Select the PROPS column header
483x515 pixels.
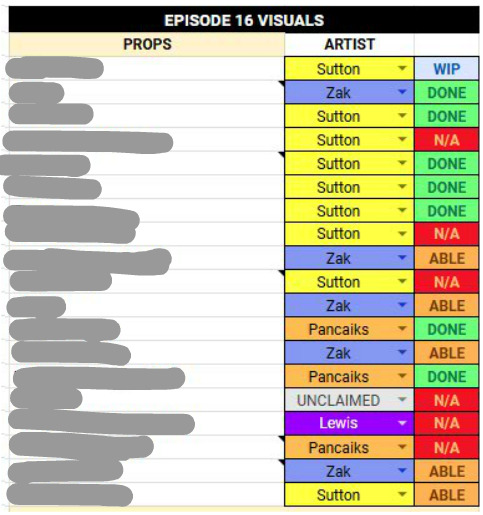(x=147, y=44)
